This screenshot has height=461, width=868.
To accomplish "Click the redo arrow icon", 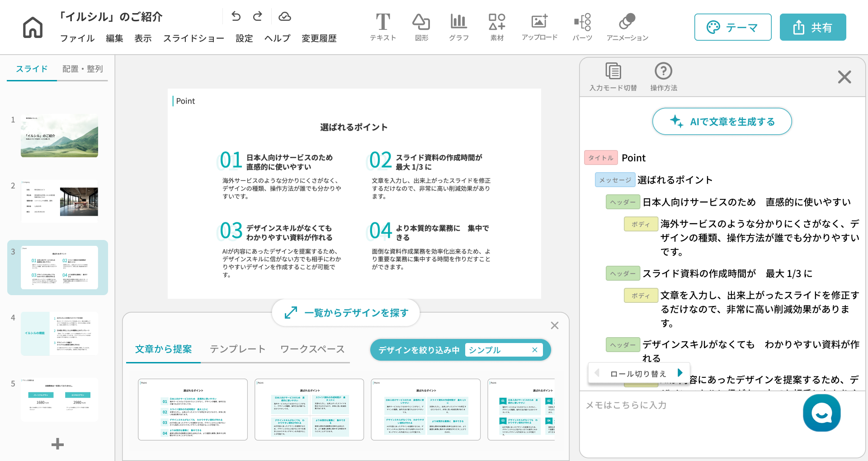I will pos(258,17).
